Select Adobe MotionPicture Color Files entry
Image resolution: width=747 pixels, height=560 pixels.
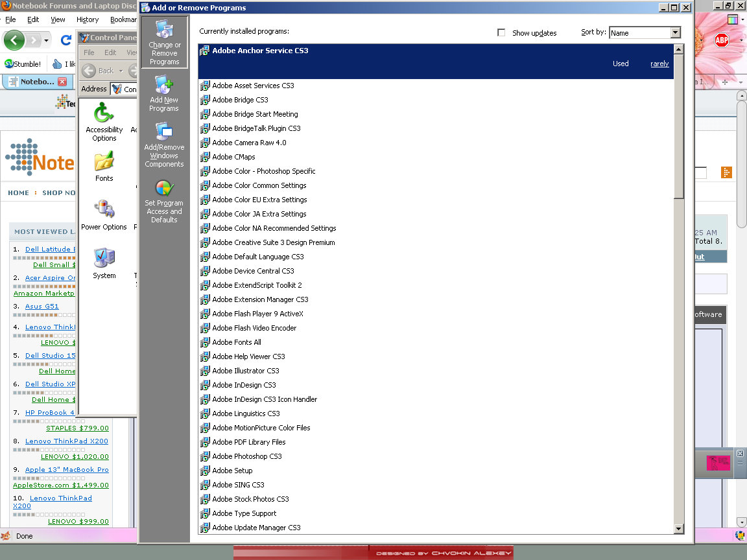[261, 428]
